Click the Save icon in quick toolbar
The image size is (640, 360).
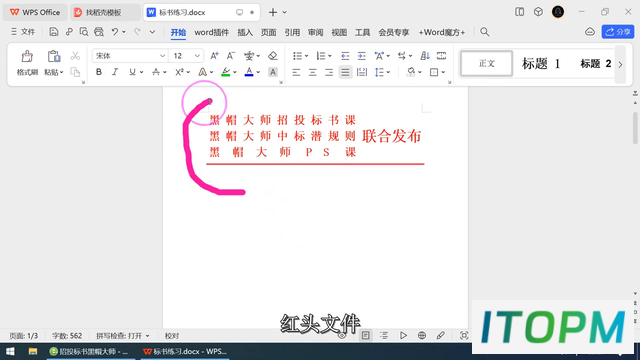click(53, 32)
